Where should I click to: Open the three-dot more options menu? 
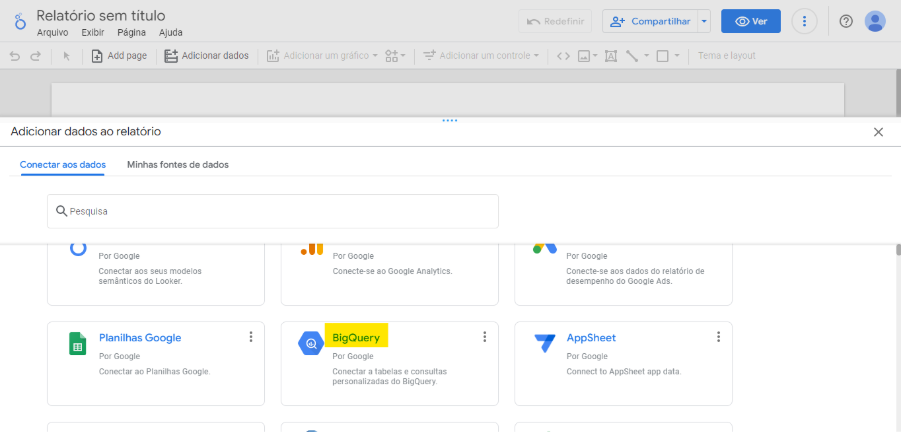pyautogui.click(x=804, y=21)
